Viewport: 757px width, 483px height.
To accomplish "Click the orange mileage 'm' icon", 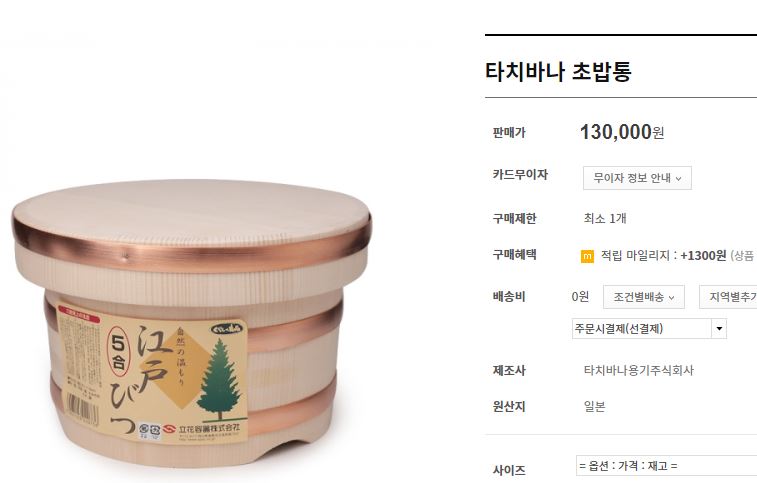I will coord(587,256).
